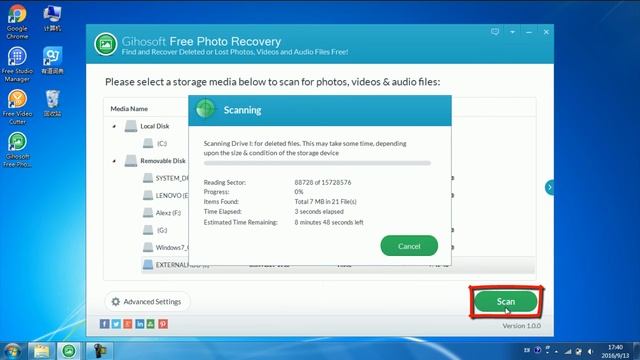Share via Google Plus icon

(128, 324)
